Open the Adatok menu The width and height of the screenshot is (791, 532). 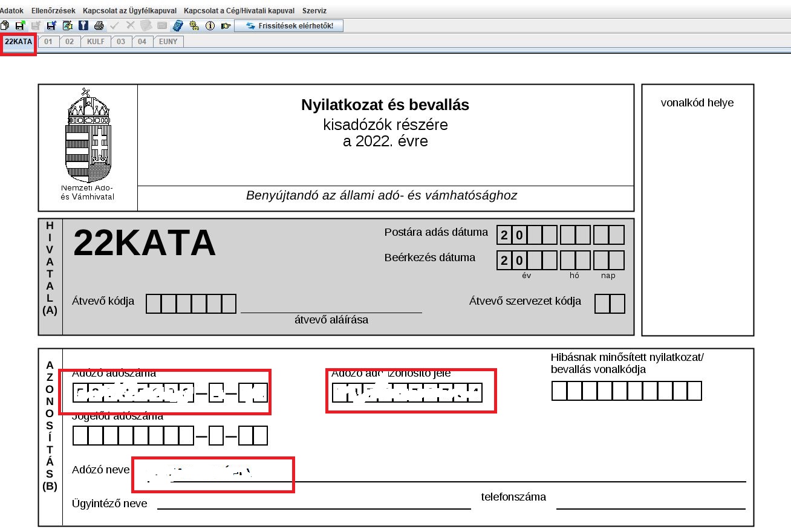[11, 11]
